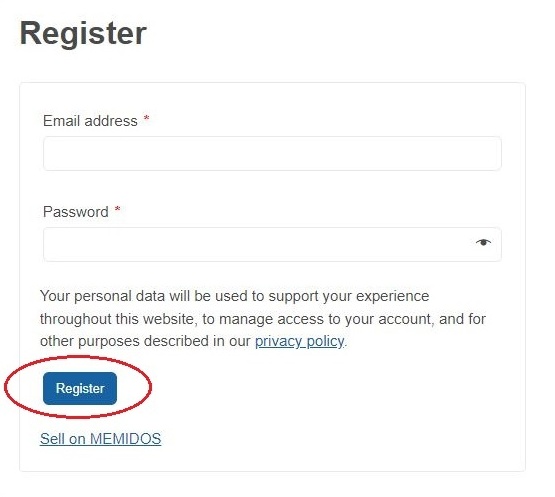The width and height of the screenshot is (555, 497).
Task: Click 'manage access to your account' text
Action: tap(325, 319)
